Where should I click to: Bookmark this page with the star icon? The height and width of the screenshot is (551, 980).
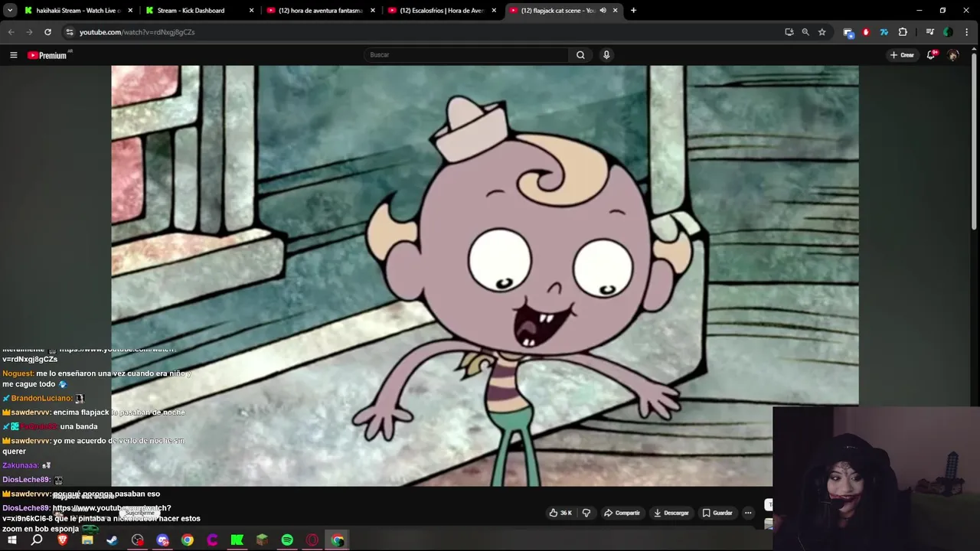tap(822, 32)
